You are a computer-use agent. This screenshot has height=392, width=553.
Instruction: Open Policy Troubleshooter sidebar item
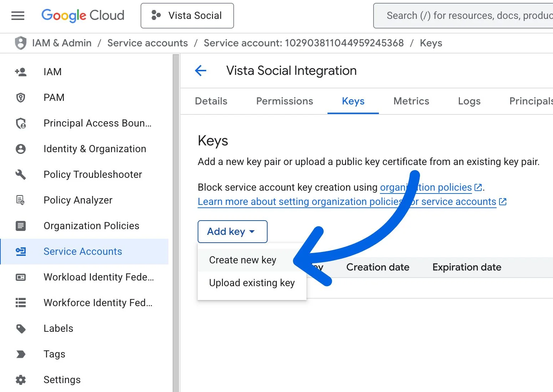pos(84,175)
